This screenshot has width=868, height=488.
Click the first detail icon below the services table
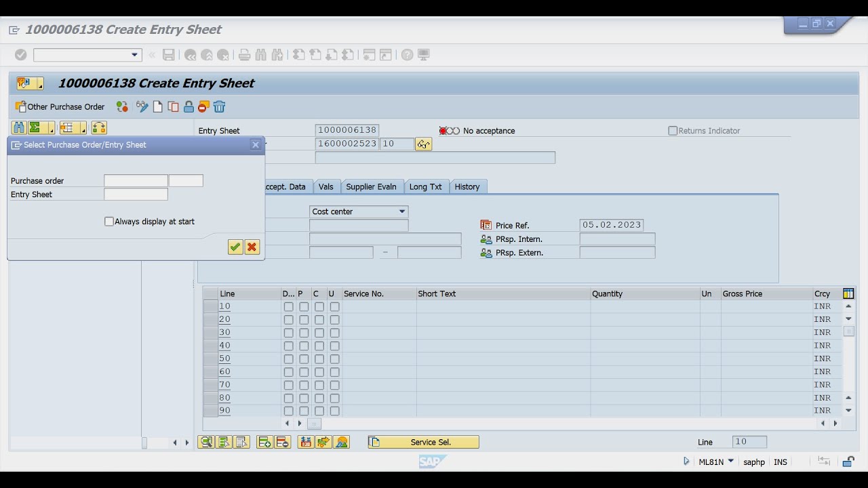205,442
